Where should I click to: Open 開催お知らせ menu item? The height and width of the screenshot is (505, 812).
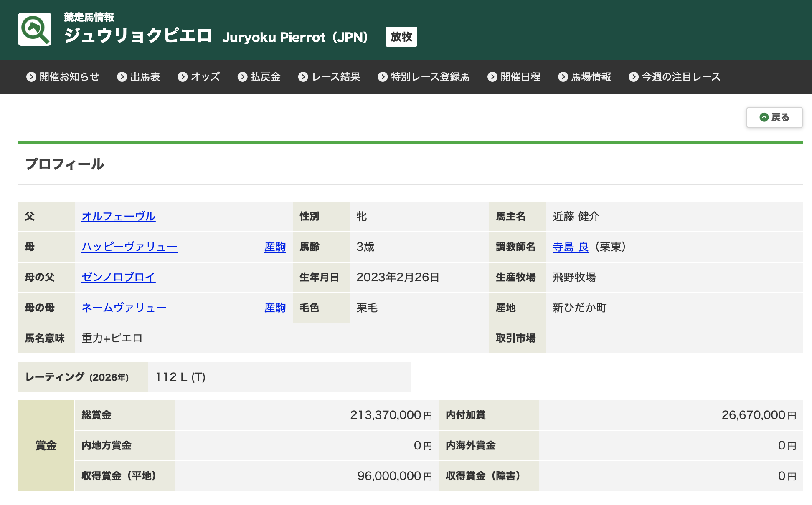pyautogui.click(x=63, y=77)
